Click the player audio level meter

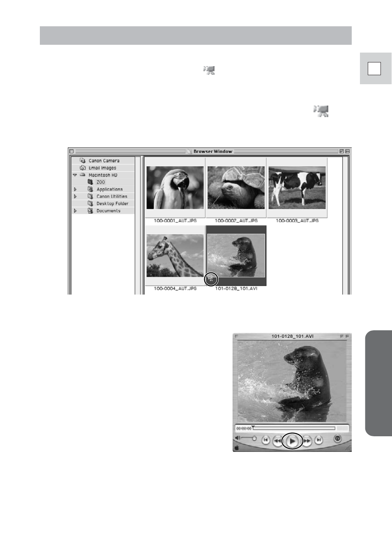343,428
